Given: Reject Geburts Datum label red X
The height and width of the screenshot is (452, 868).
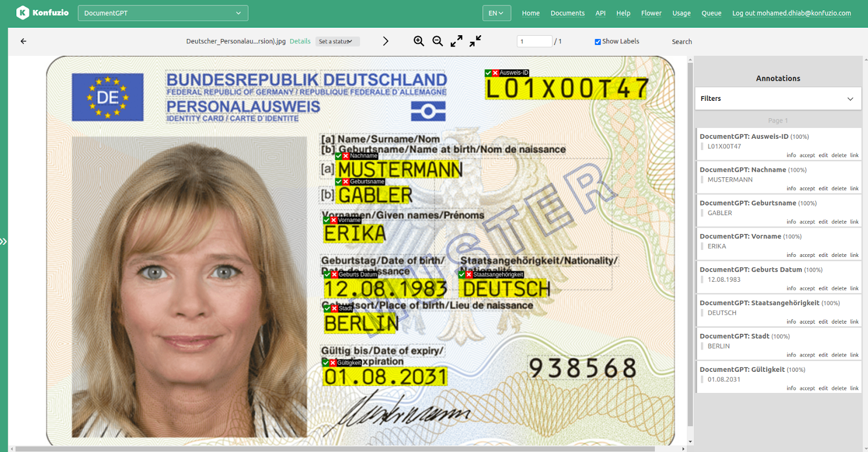Looking at the screenshot, I should [334, 275].
